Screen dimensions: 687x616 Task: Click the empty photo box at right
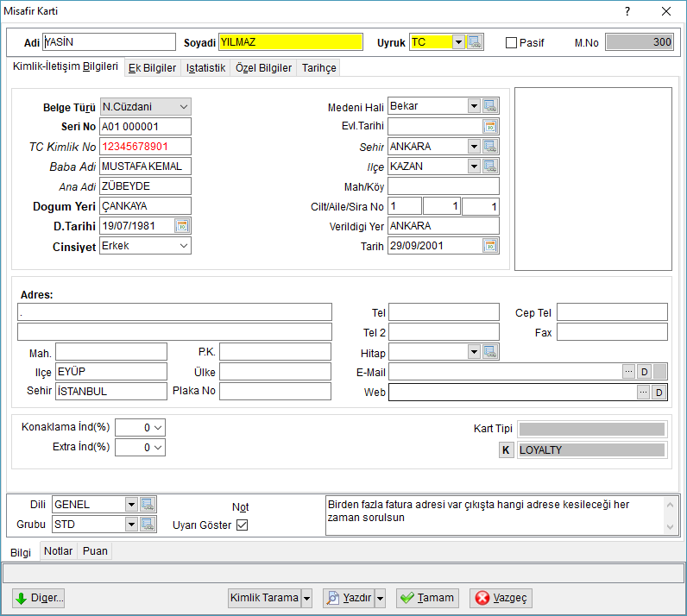tap(593, 179)
